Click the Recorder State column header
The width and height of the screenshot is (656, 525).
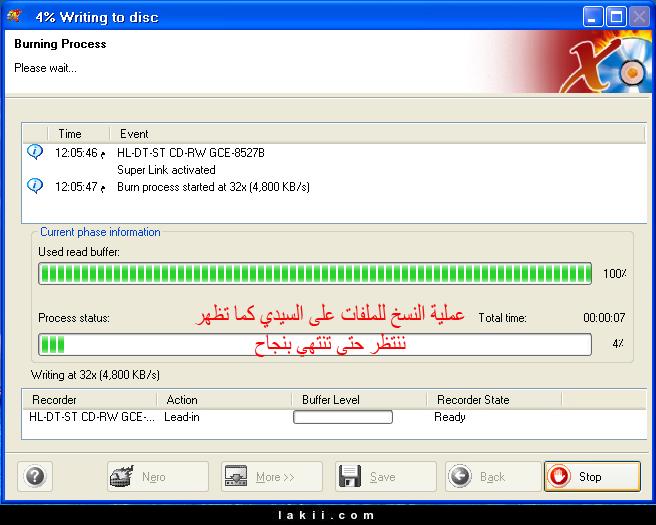click(494, 400)
